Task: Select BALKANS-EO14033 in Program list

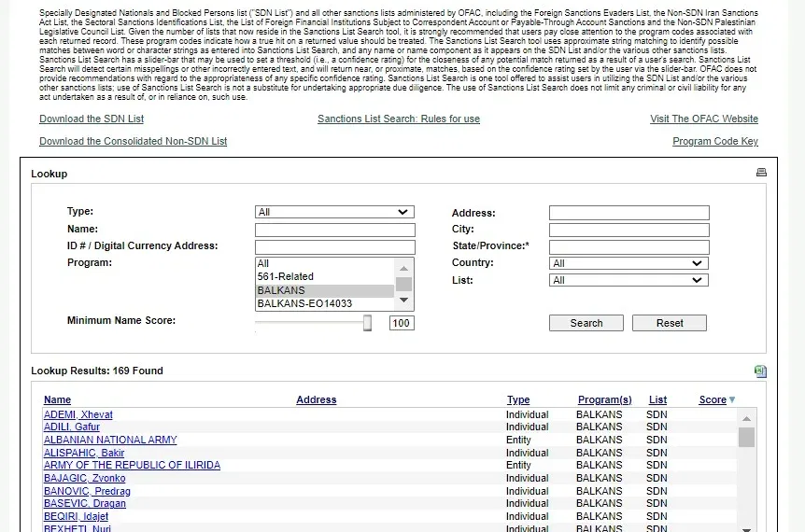Action: pyautogui.click(x=304, y=303)
